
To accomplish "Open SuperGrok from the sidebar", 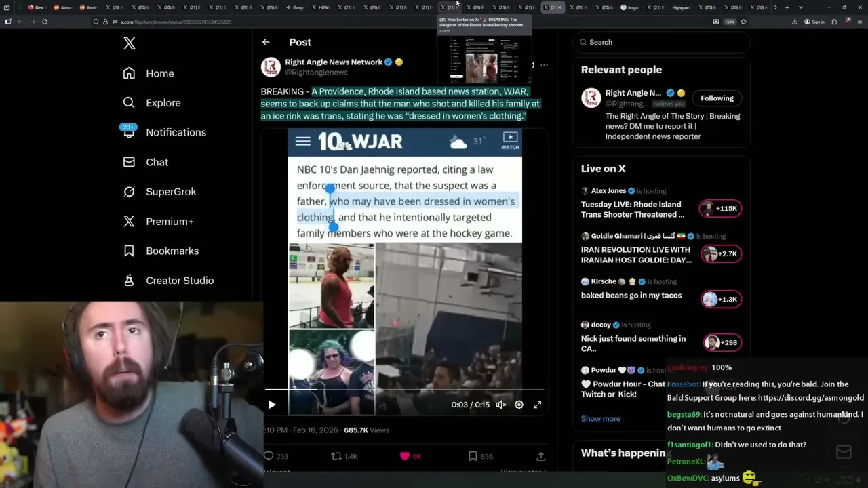I will coord(159,192).
